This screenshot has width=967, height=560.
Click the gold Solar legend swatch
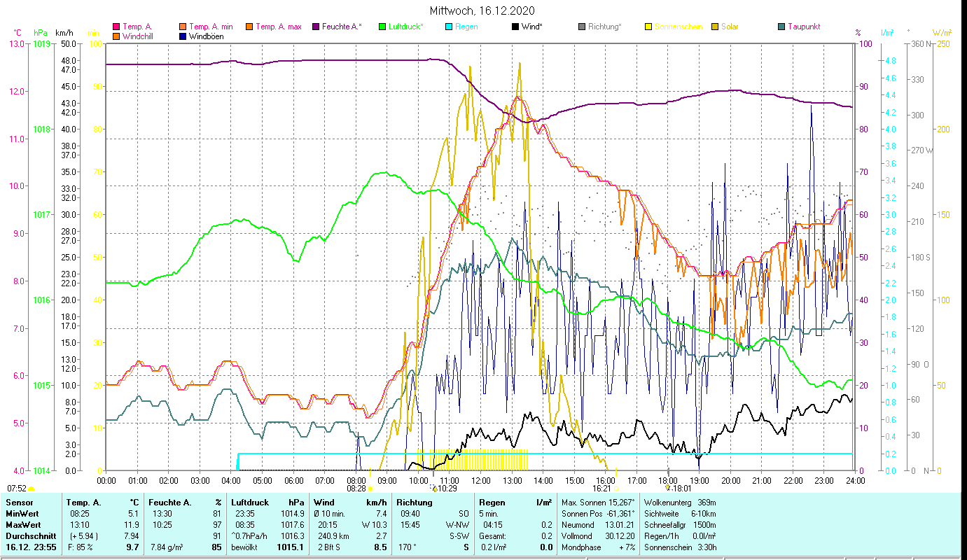point(715,27)
